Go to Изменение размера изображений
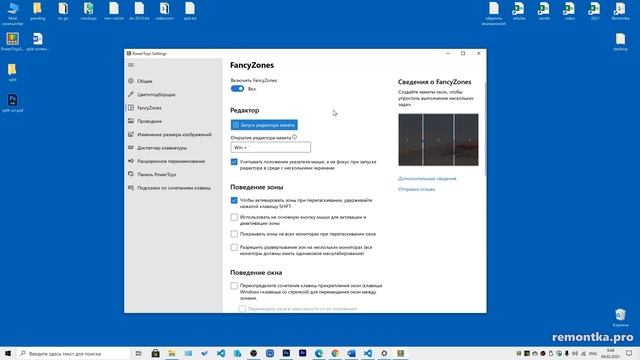 173,134
